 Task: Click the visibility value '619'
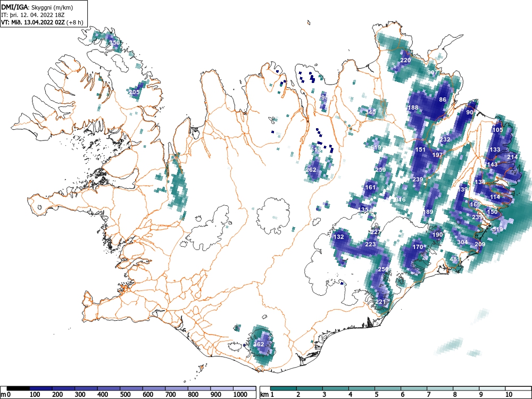376,147
